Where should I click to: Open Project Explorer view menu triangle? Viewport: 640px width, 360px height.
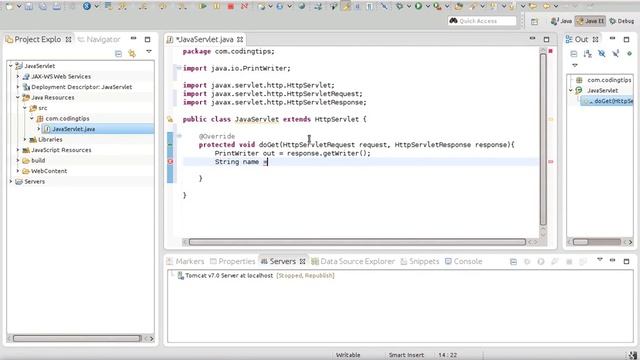tap(149, 52)
